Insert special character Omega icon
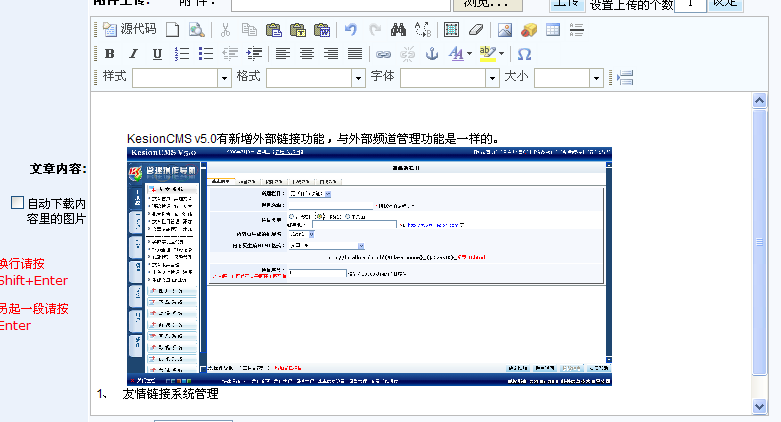The height and width of the screenshot is (422, 781). (524, 54)
